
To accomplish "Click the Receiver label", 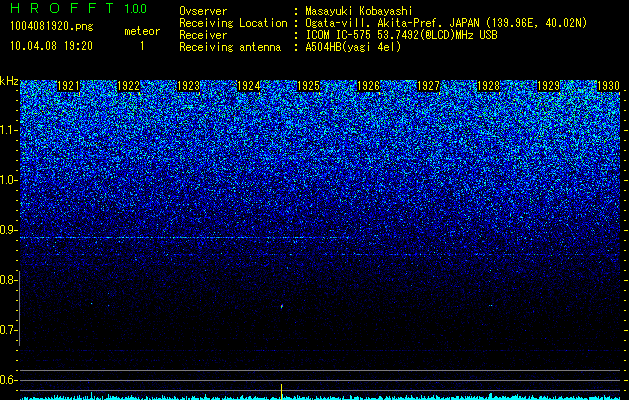I will (x=203, y=35).
